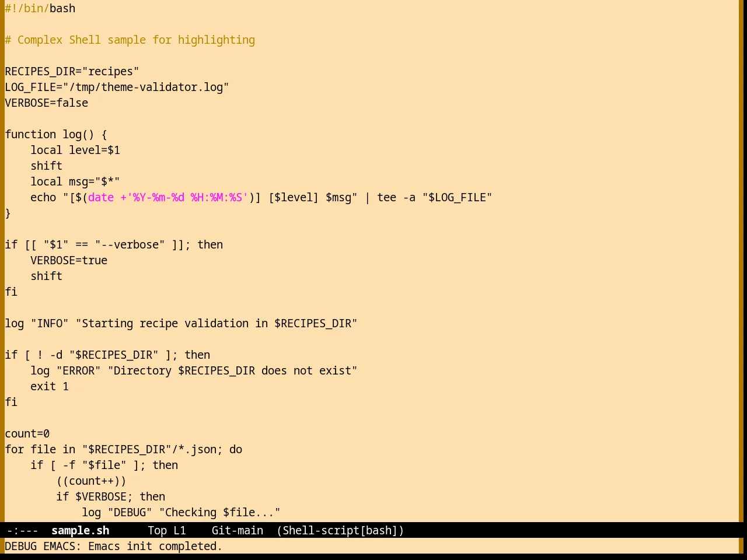Click the echo area message 'DEBUG EMACS: Emacs init completed.'

click(114, 546)
